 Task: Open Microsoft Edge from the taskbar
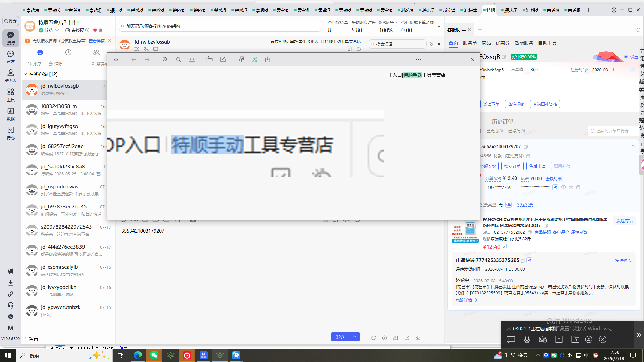138,355
